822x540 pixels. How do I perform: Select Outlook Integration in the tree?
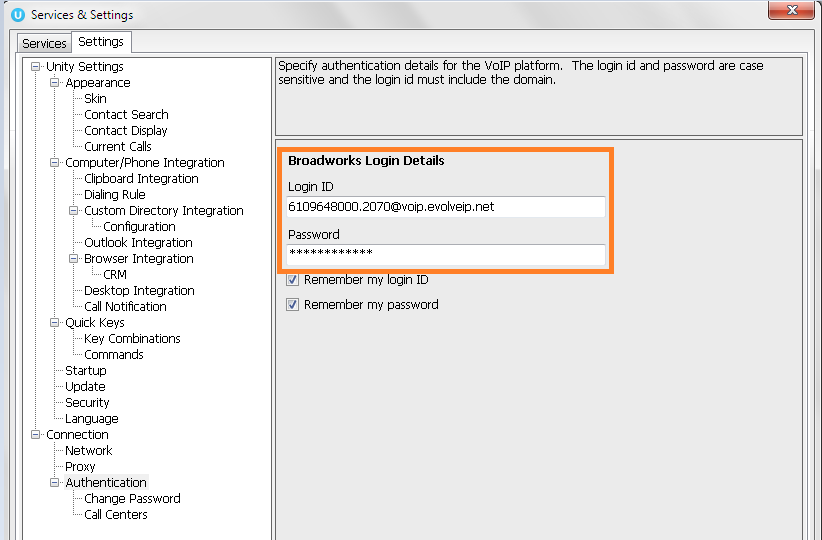[138, 243]
